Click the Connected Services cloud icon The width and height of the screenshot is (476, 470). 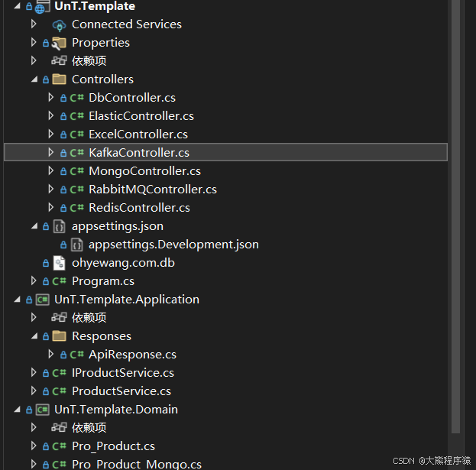(59, 25)
